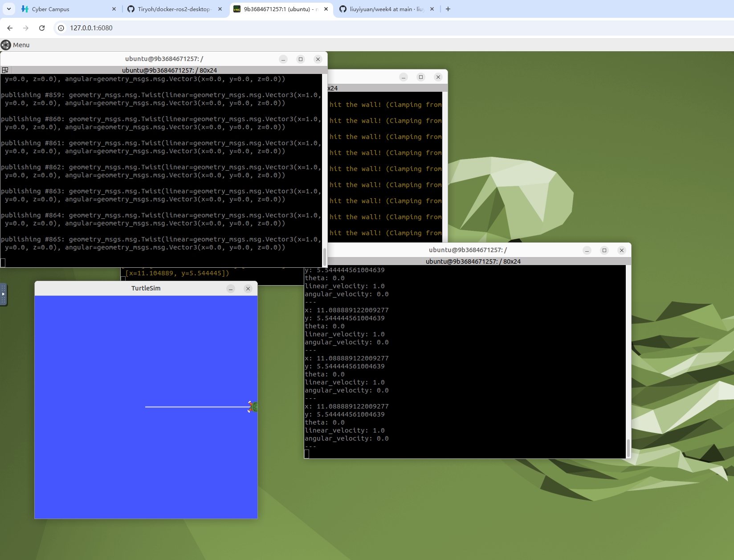734x560 pixels.
Task: Minimize the 'hit the wall' terminal window
Action: click(x=404, y=77)
